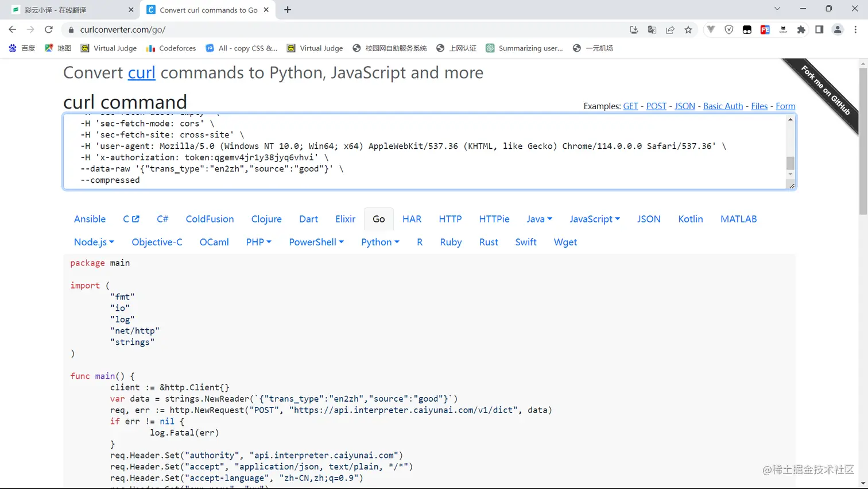Click the textarea scroll down arrow
The height and width of the screenshot is (489, 868).
[790, 174]
